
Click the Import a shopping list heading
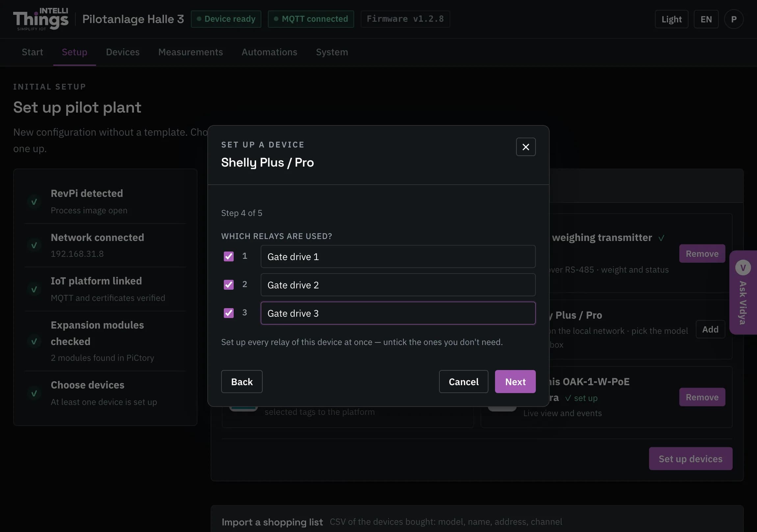pyautogui.click(x=272, y=522)
